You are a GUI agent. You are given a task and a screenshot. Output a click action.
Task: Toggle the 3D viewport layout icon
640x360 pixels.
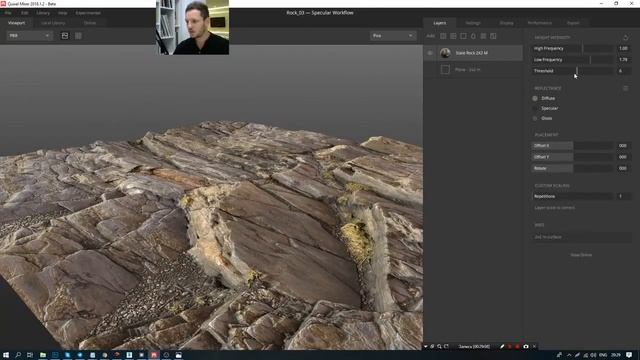64,36
